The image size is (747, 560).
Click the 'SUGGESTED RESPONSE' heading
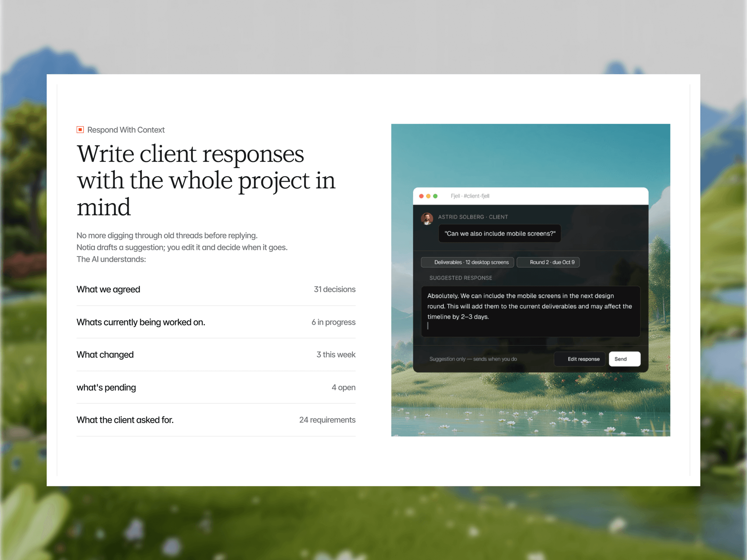[461, 278]
